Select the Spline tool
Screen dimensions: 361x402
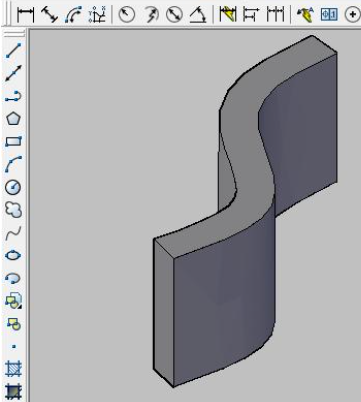point(13,233)
